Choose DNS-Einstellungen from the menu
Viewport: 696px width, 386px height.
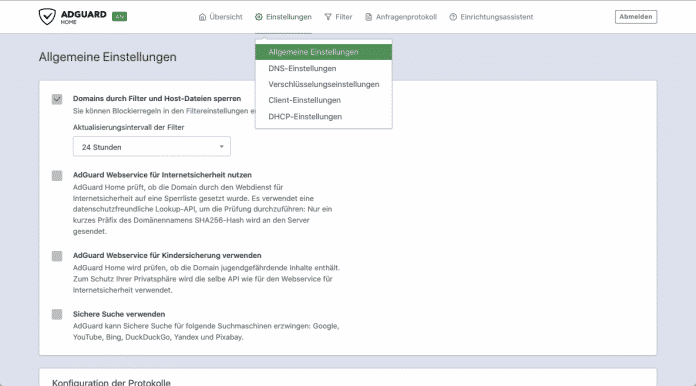[x=324, y=68]
